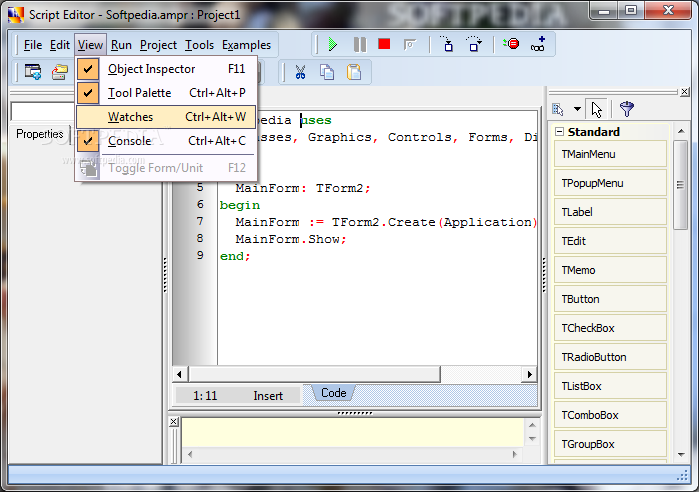Viewport: 699px width, 492px height.
Task: Click the palette filter funnel icon
Action: (626, 109)
